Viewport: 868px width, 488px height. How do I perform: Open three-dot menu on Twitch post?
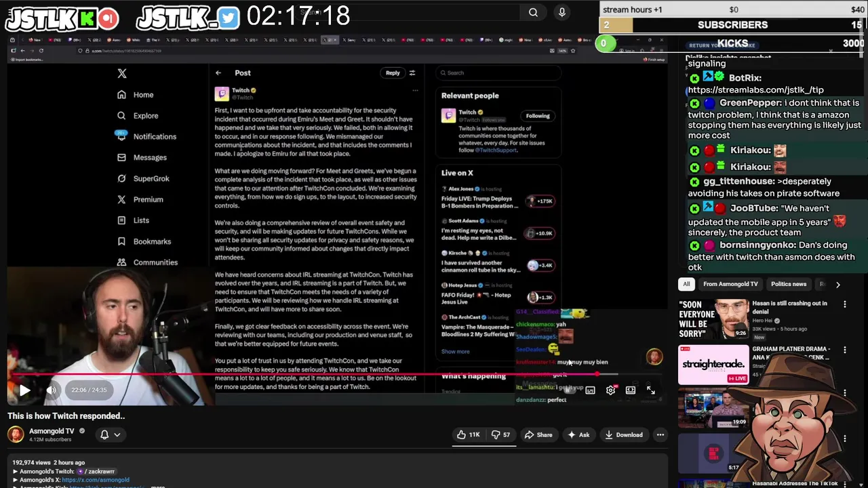pyautogui.click(x=416, y=90)
